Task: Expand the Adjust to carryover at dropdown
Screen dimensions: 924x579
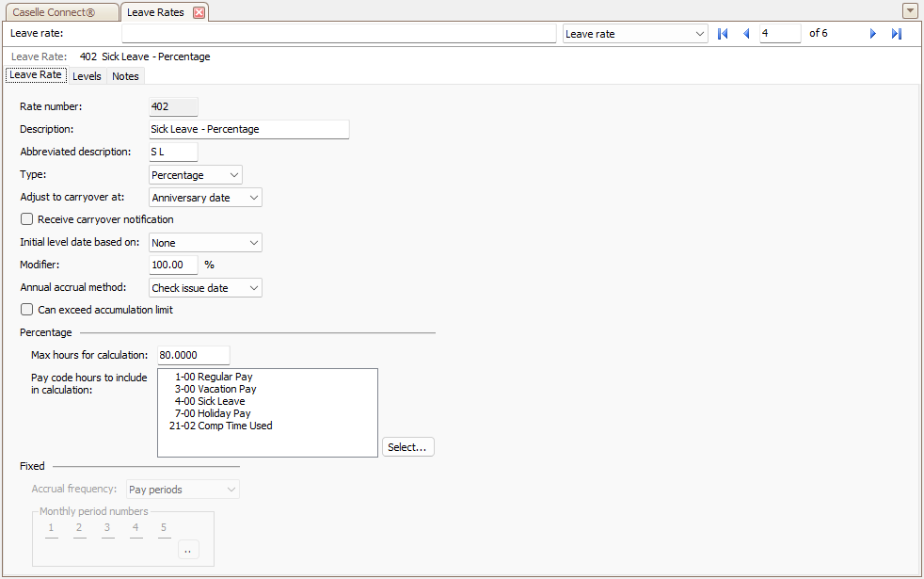Action: point(205,198)
